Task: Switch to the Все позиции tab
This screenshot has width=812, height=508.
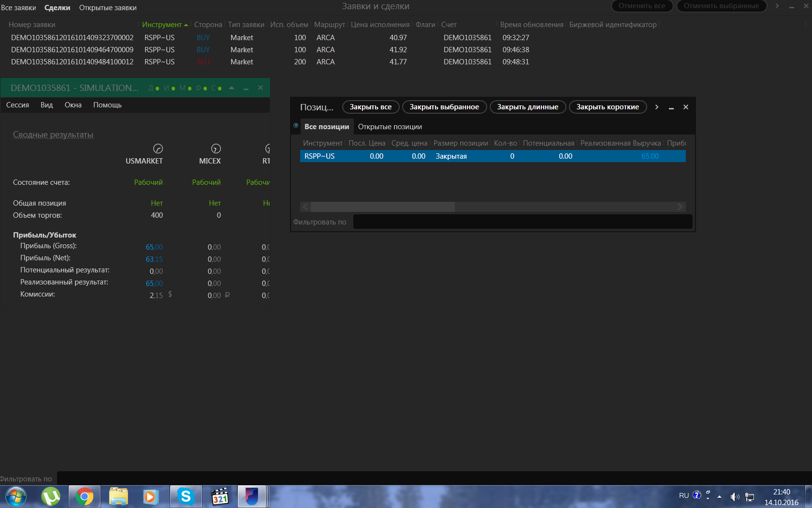Action: [x=327, y=127]
